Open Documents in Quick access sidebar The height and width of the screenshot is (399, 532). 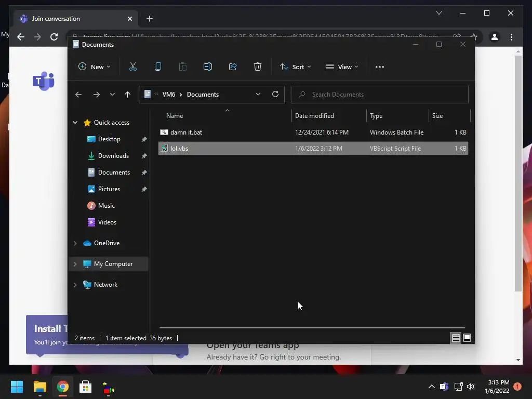point(114,172)
